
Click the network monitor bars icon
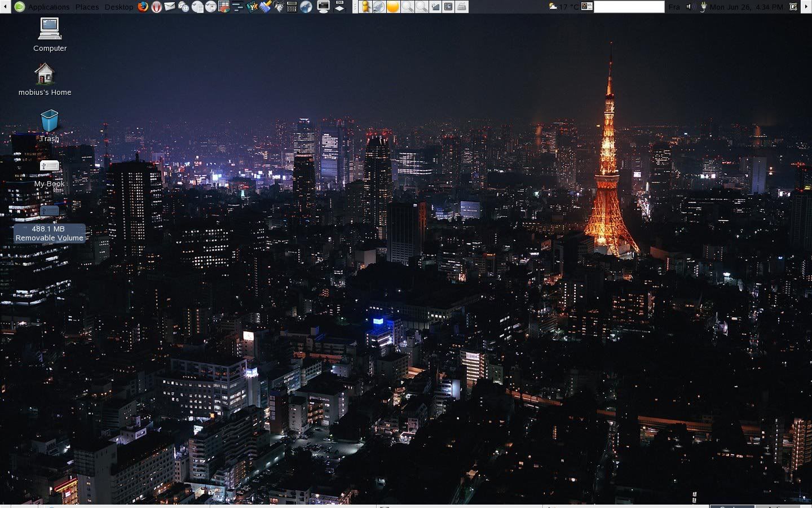point(435,7)
